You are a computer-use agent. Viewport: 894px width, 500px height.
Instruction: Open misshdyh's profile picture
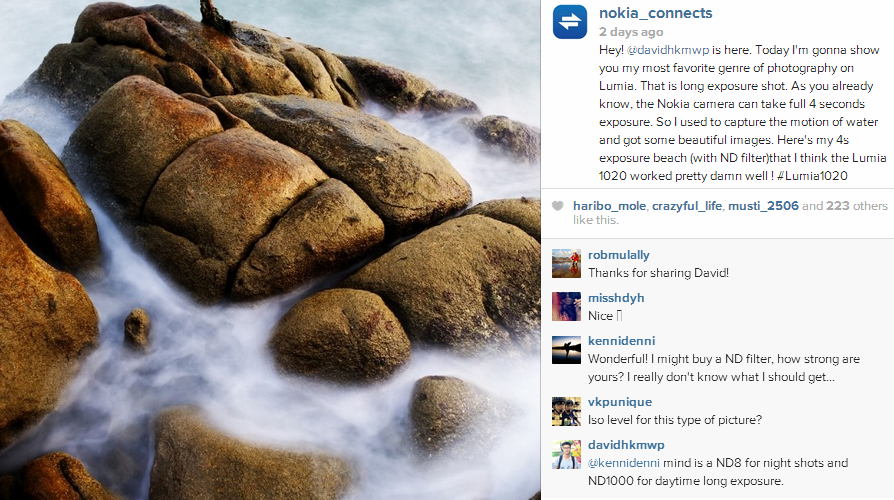(566, 306)
